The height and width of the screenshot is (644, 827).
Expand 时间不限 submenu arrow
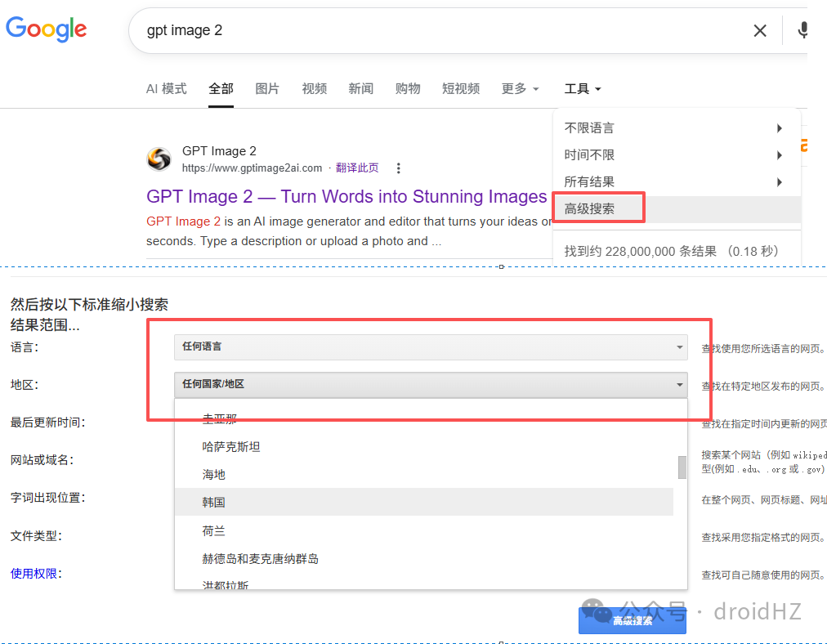click(x=779, y=155)
